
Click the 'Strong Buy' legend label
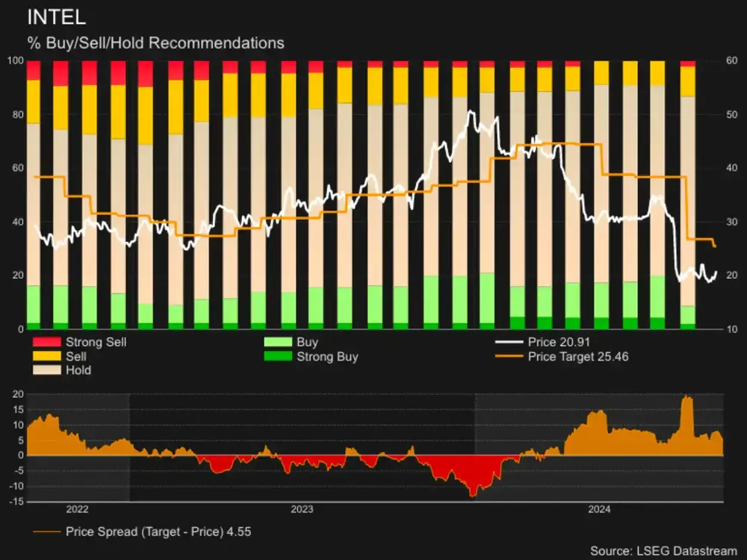[x=327, y=357]
